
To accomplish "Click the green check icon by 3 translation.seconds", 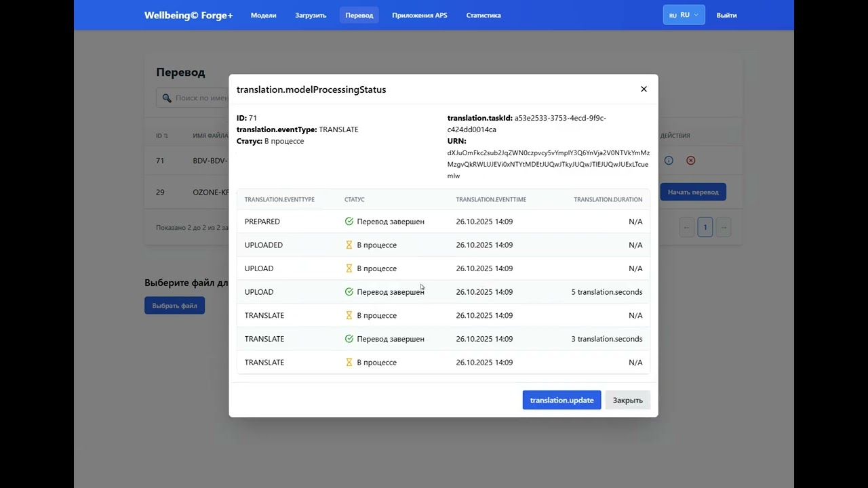I will tap(349, 339).
